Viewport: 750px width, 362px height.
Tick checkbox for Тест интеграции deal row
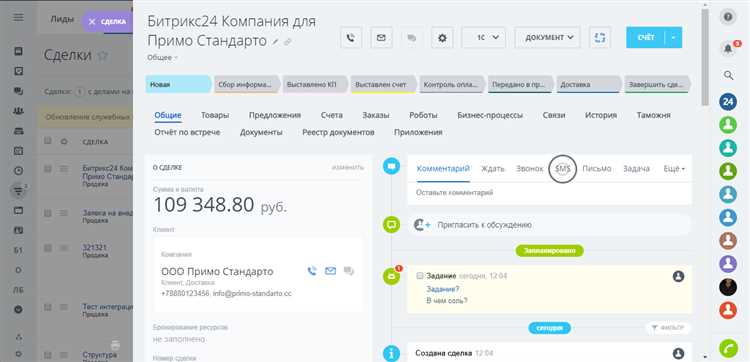coord(47,307)
